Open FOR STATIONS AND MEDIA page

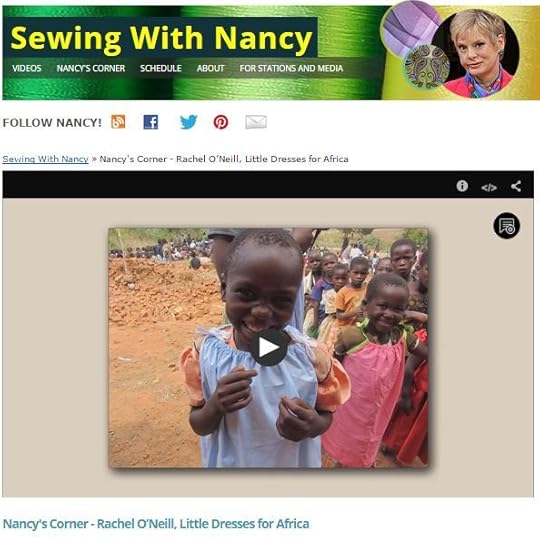coord(291,68)
